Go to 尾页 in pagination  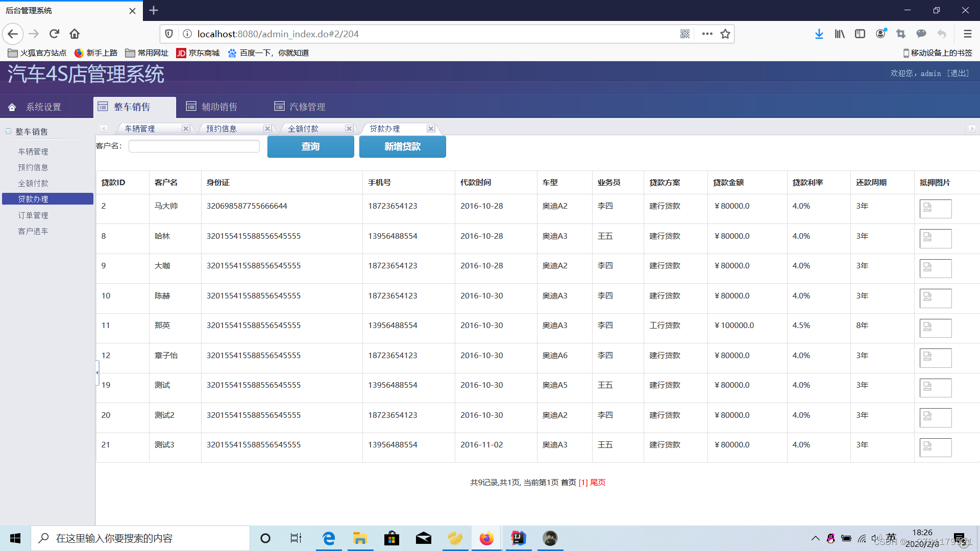pyautogui.click(x=598, y=482)
